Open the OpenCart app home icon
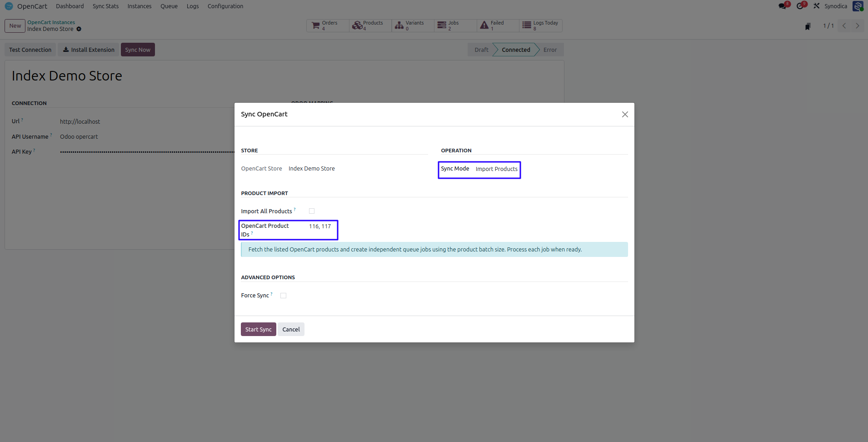The image size is (868, 442). pos(9,6)
